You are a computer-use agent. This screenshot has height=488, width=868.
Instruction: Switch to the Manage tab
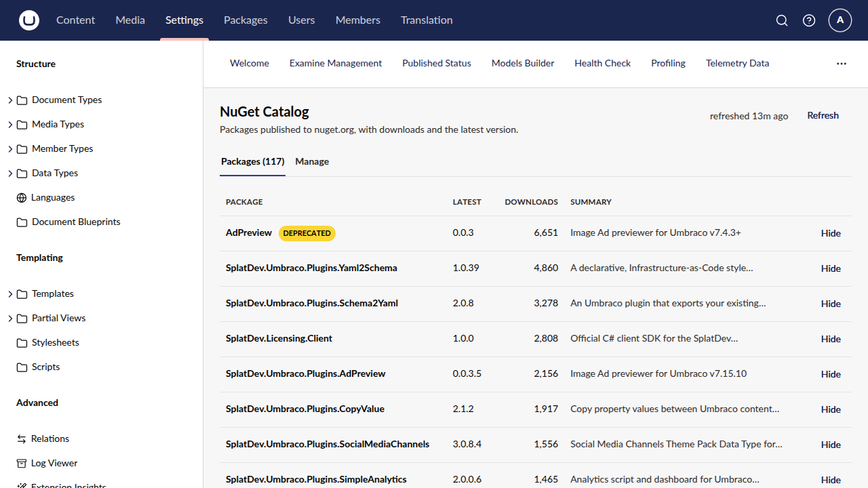click(x=312, y=162)
